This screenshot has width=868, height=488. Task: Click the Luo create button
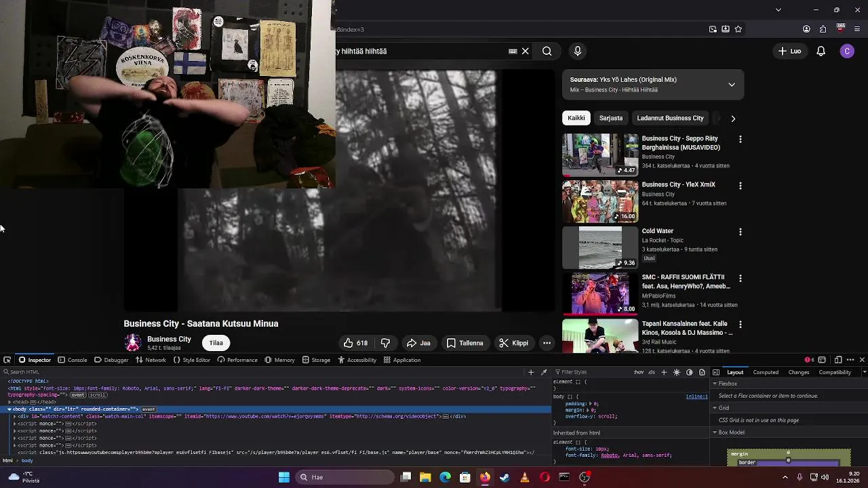789,51
